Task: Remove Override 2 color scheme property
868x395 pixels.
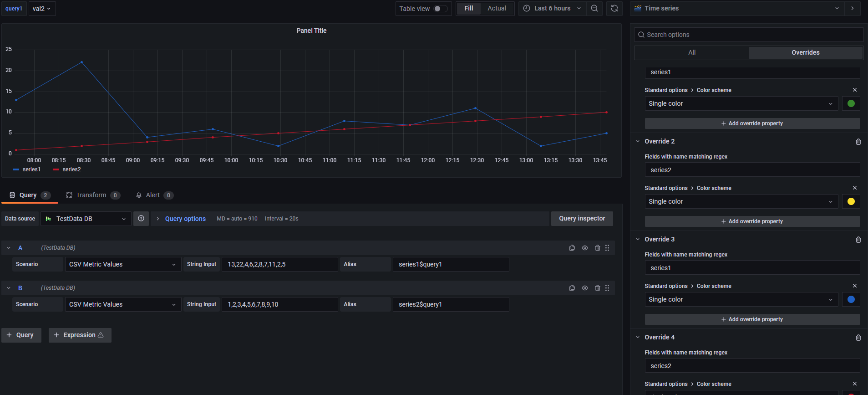Action: [855, 188]
